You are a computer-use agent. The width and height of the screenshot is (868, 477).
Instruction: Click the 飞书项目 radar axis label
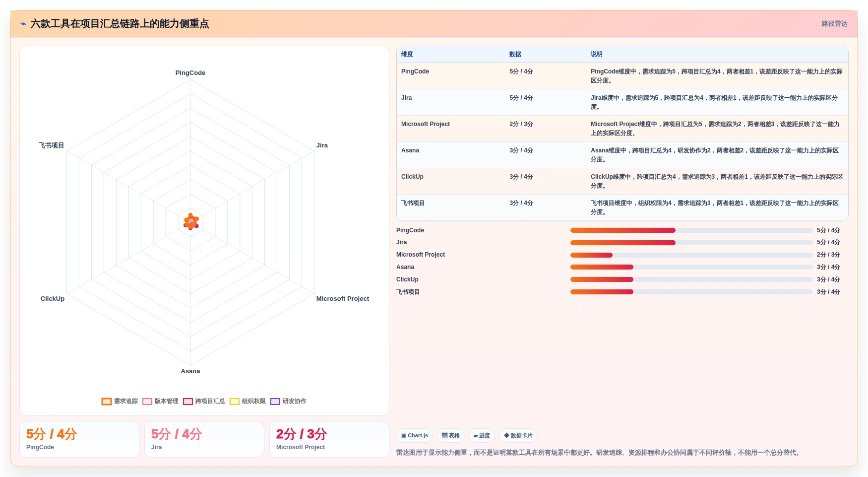[52, 145]
